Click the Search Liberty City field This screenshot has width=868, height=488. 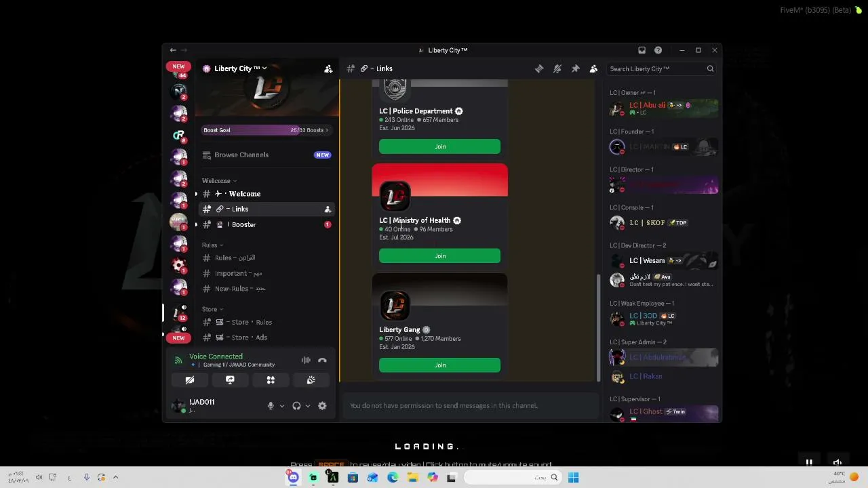(x=662, y=68)
